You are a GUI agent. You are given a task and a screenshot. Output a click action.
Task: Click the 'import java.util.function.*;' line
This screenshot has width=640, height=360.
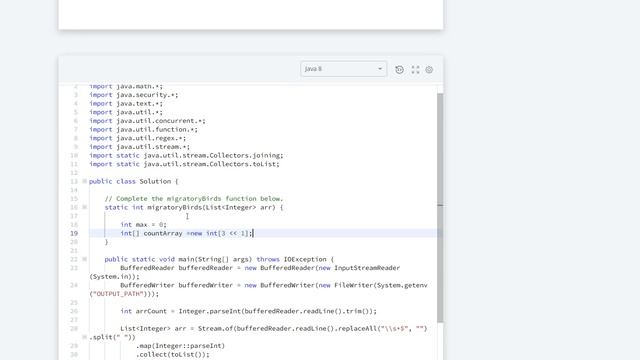[143, 129]
